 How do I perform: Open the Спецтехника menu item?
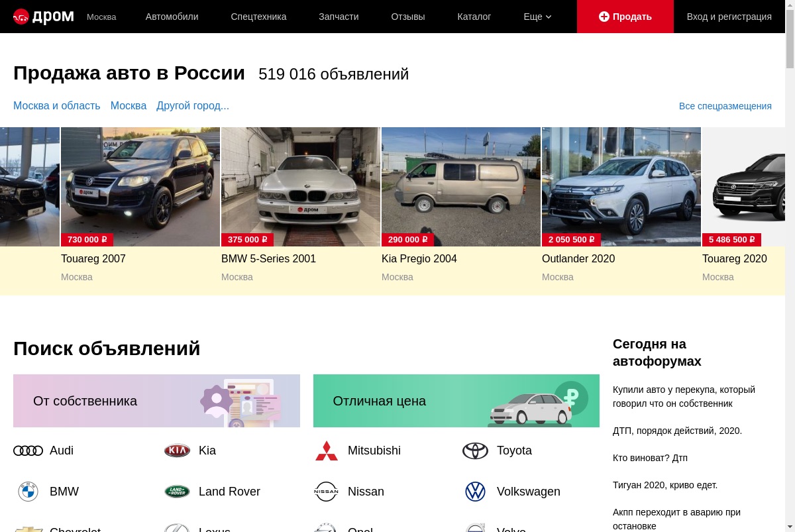pyautogui.click(x=258, y=17)
